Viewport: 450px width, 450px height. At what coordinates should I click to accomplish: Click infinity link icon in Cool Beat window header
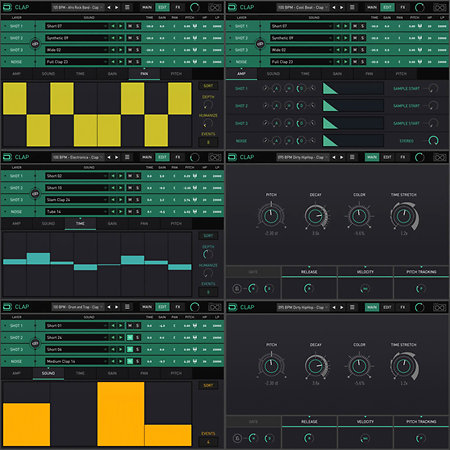[440, 7]
